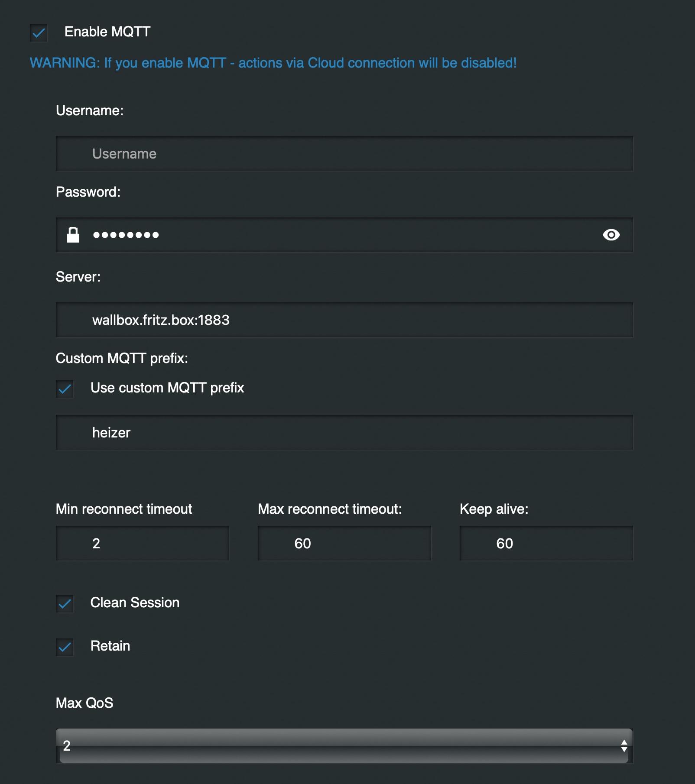Toggle the Retain checkbox
This screenshot has width=695, height=784.
coord(65,647)
